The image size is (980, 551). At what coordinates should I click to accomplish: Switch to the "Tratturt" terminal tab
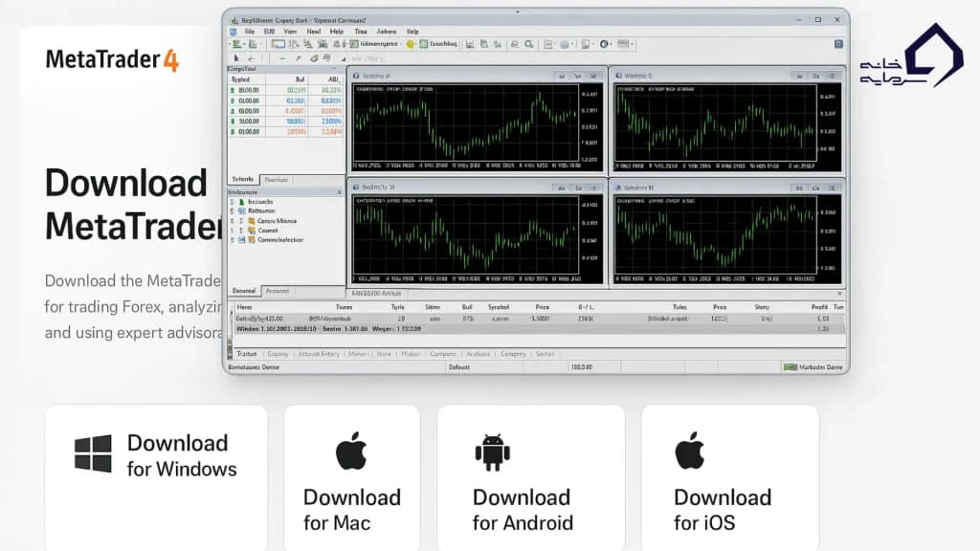[x=247, y=354]
